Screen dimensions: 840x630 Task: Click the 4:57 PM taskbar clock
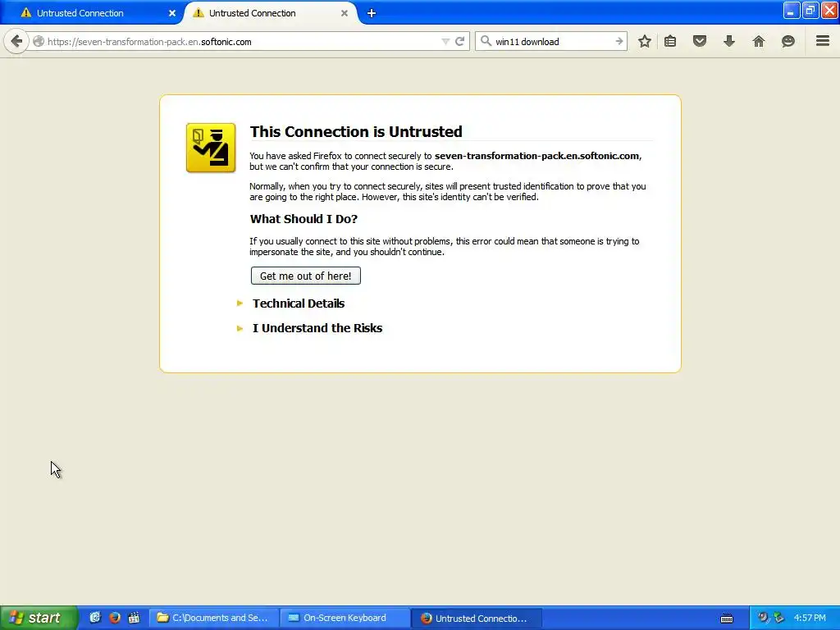(810, 618)
